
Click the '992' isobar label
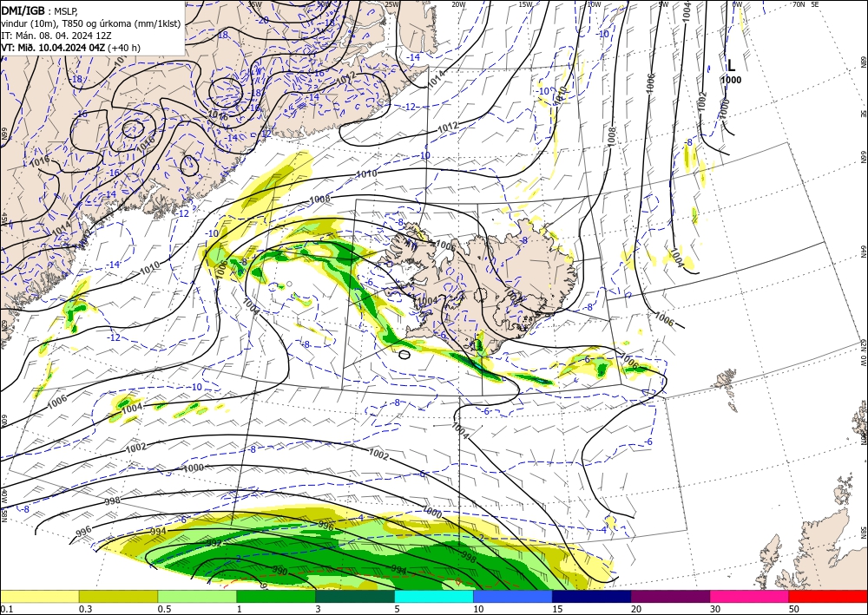click(214, 544)
